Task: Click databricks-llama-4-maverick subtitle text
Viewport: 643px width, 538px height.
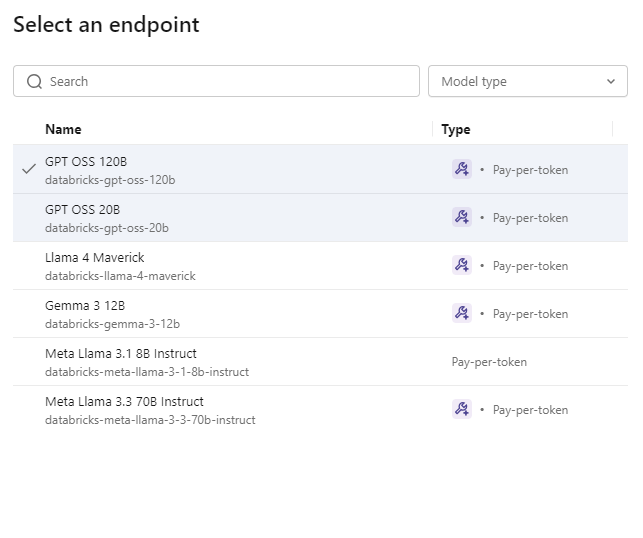Action: (x=120, y=276)
